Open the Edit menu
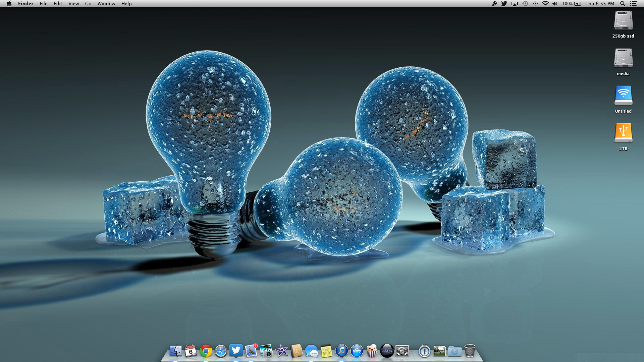The image size is (644, 362). click(58, 3)
